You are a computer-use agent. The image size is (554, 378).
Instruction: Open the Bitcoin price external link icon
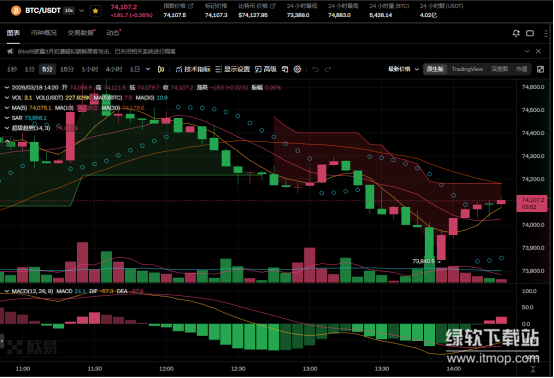[272, 6]
